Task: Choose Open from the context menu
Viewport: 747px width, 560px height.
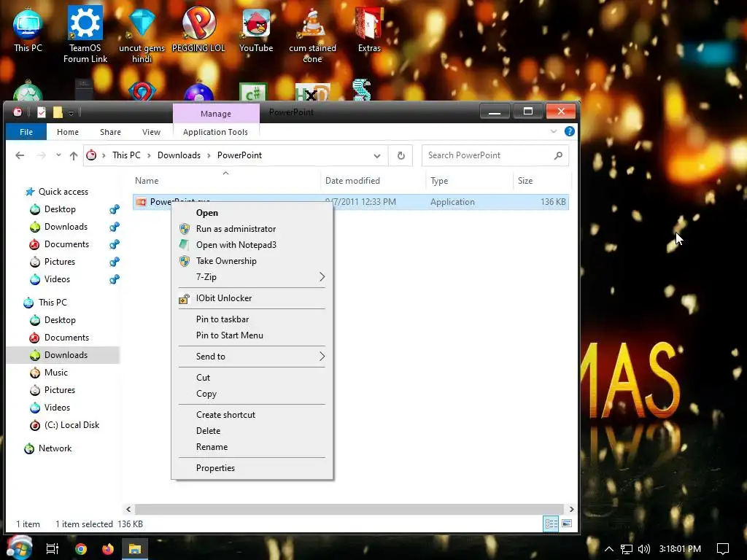Action: coord(252,213)
